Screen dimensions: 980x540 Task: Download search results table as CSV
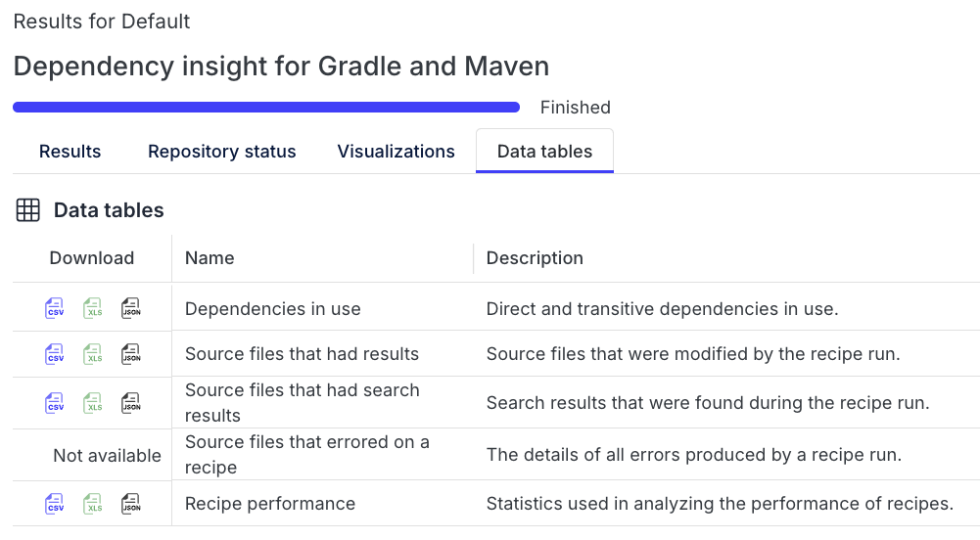pyautogui.click(x=55, y=402)
